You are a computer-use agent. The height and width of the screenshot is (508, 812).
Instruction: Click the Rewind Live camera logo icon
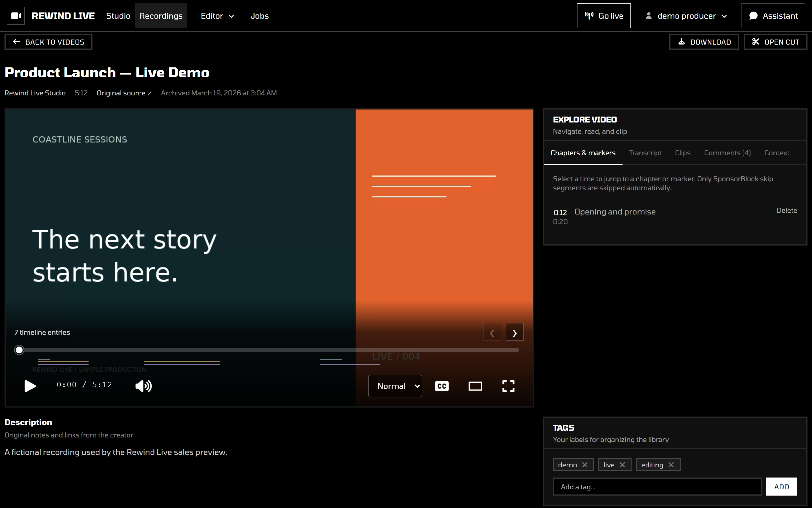click(16, 16)
